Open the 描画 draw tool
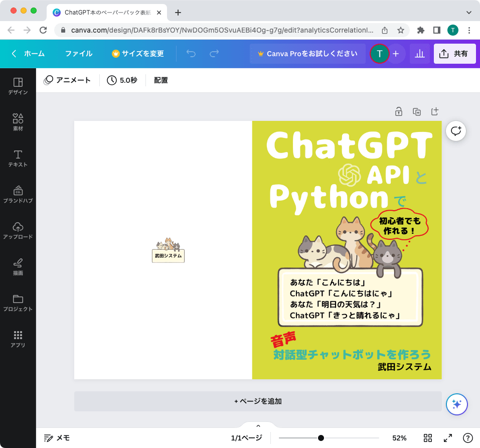480x448 pixels. (x=18, y=267)
